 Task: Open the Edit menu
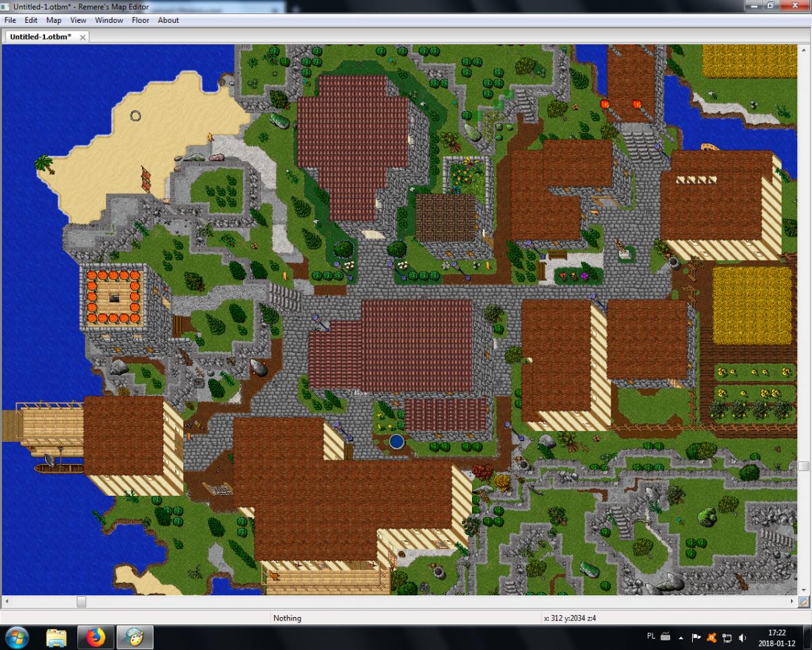tap(31, 20)
